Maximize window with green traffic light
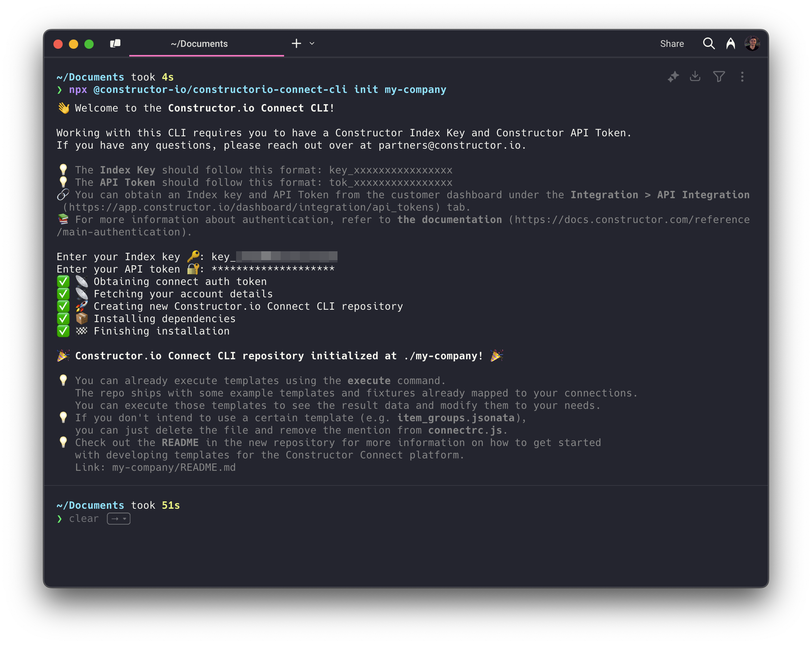 (x=89, y=44)
